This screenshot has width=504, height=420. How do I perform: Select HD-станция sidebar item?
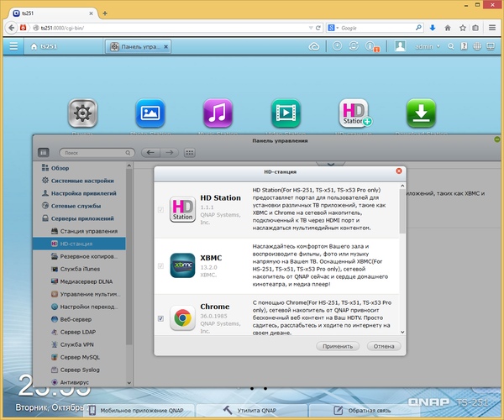click(x=79, y=244)
